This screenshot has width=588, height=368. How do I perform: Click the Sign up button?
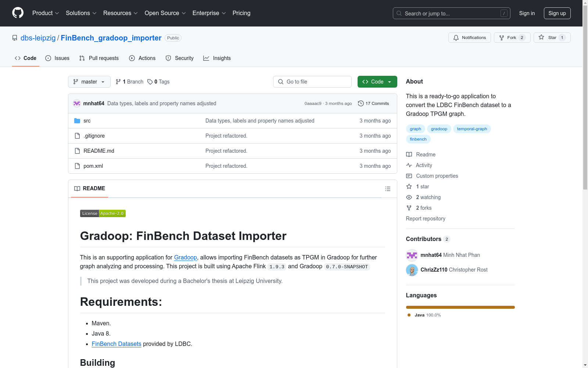(557, 13)
